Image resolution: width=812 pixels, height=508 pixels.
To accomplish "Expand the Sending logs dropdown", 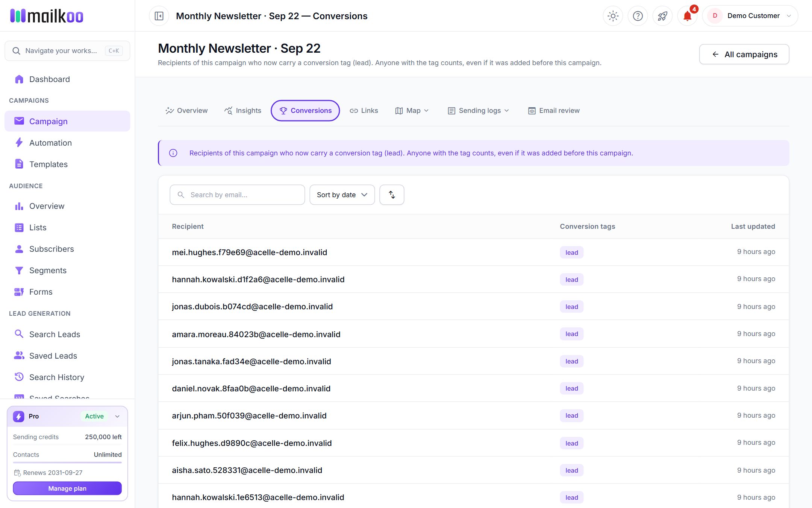I will pyautogui.click(x=478, y=111).
